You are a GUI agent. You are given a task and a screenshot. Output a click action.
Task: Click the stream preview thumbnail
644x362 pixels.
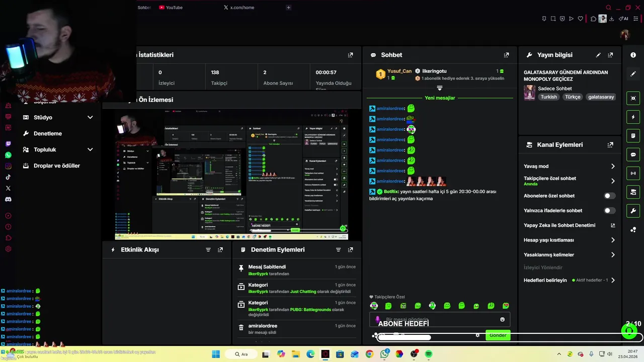click(231, 174)
